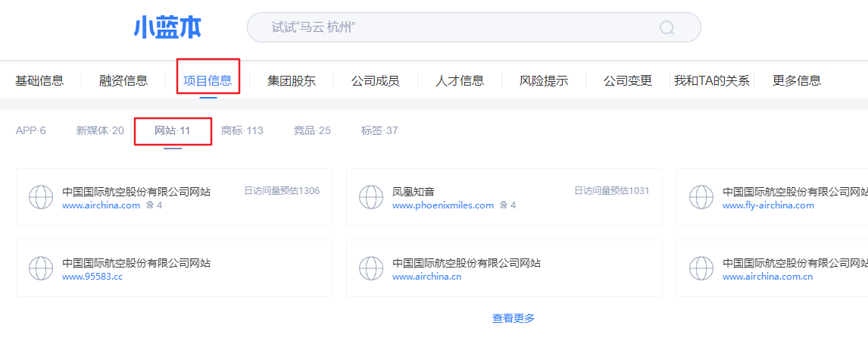Select the 项目信息 tab
This screenshot has width=868, height=338.
point(208,81)
